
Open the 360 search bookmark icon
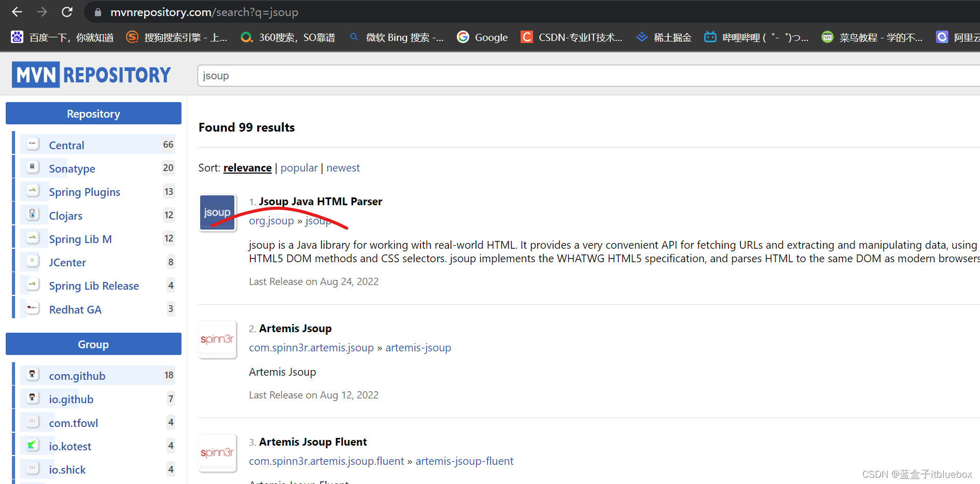(x=247, y=37)
